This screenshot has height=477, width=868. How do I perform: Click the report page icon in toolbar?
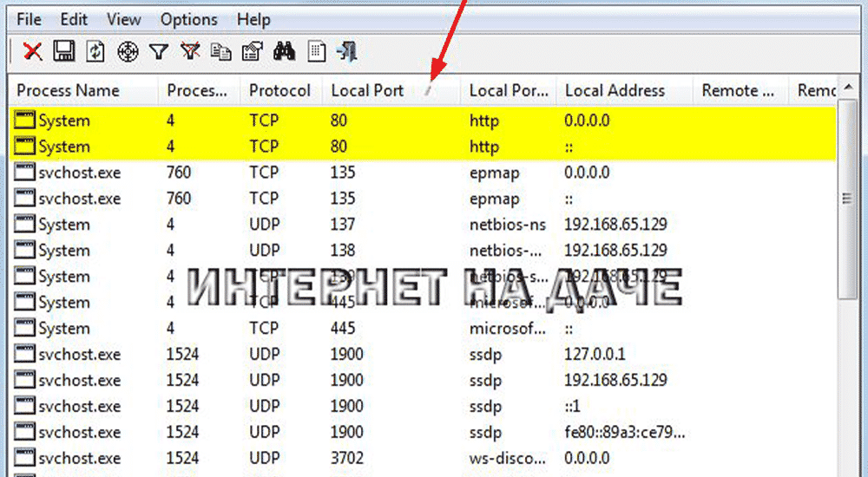coord(317,52)
